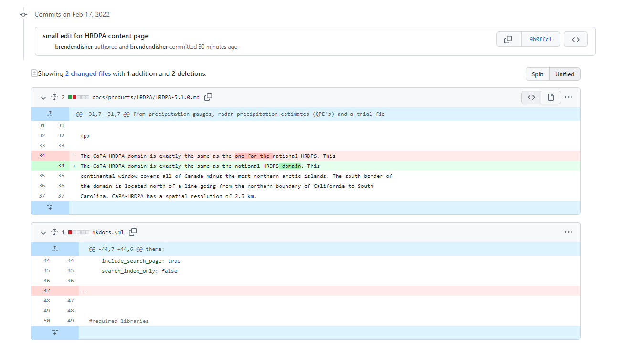Click diffstat squares for mkdocs.yml
This screenshot has height=364, width=625.
[79, 232]
